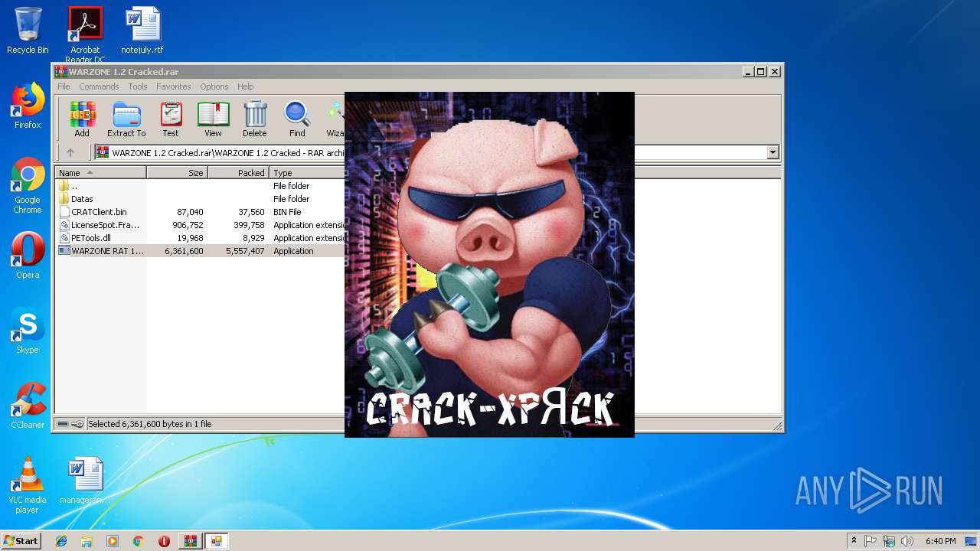
Task: Go up one folder with the arrow
Action: (x=70, y=152)
